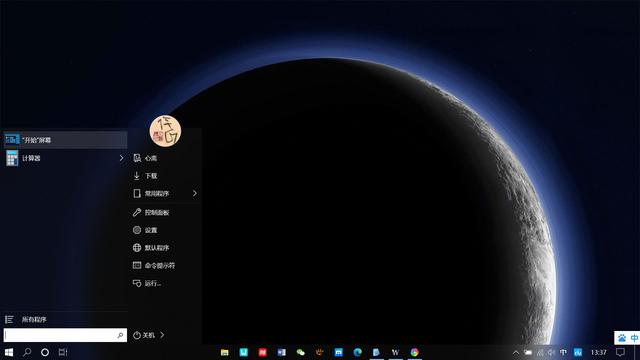
Task: Open taskbar search magnifier
Action: point(27,352)
